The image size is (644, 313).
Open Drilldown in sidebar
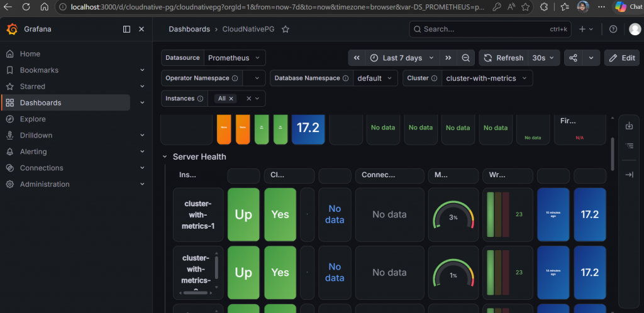36,135
